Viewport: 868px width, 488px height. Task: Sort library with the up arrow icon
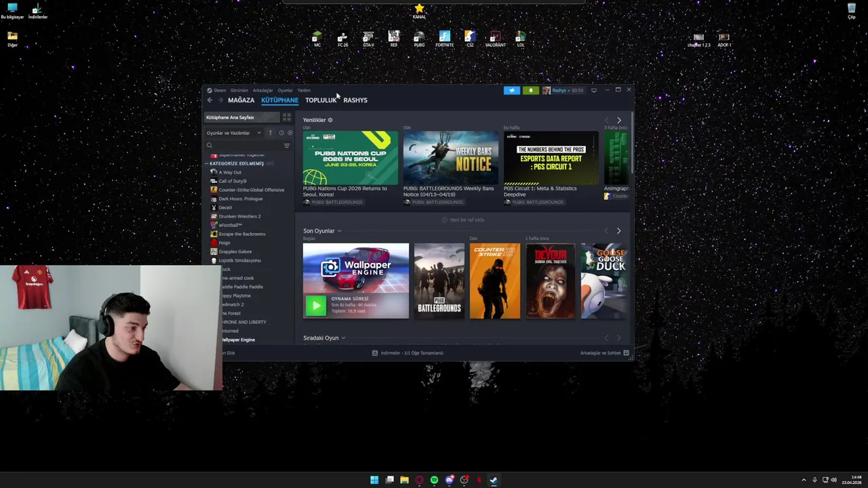coord(270,133)
